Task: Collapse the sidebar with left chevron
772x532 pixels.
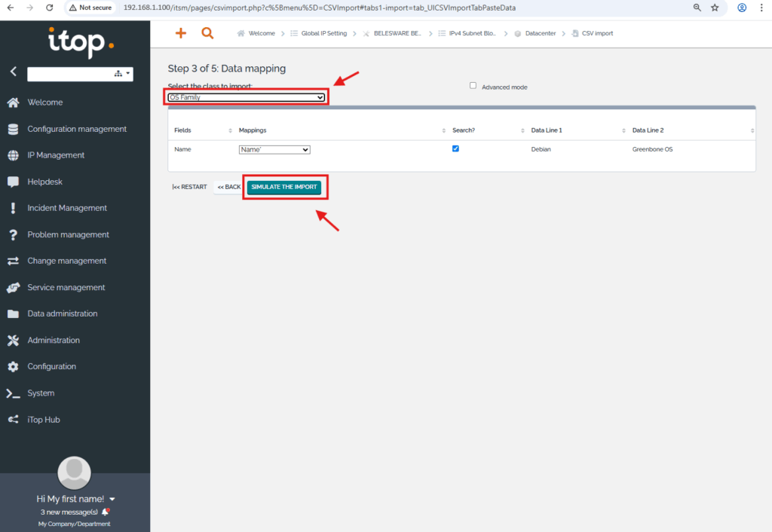Action: tap(13, 72)
